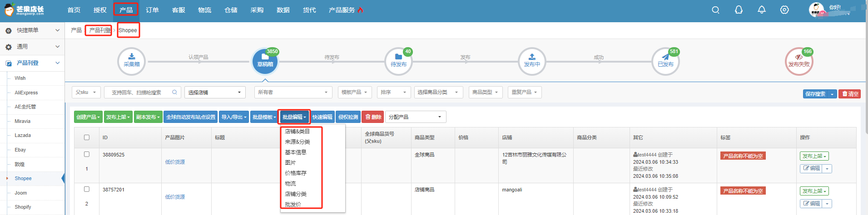Image resolution: width=868 pixels, height=215 pixels.
Task: Go to the 发布失败 publish failed stage
Action: [x=799, y=61]
